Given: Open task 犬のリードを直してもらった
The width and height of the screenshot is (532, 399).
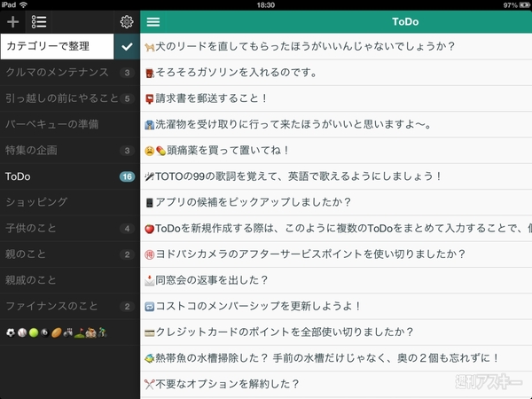Looking at the screenshot, I should (336, 46).
